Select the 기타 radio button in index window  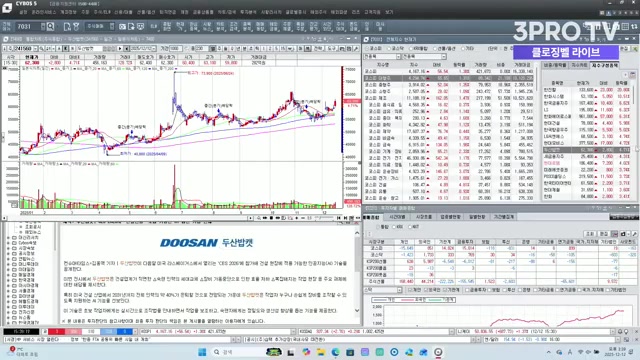click(x=463, y=49)
